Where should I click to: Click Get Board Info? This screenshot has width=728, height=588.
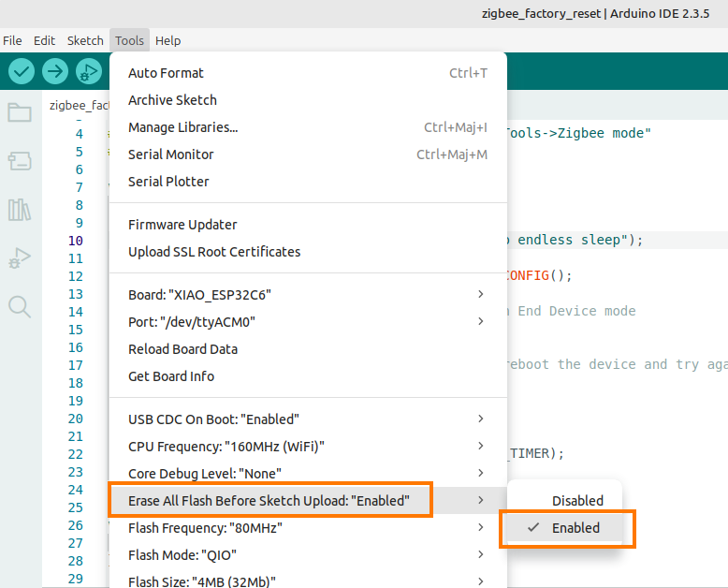(x=171, y=376)
